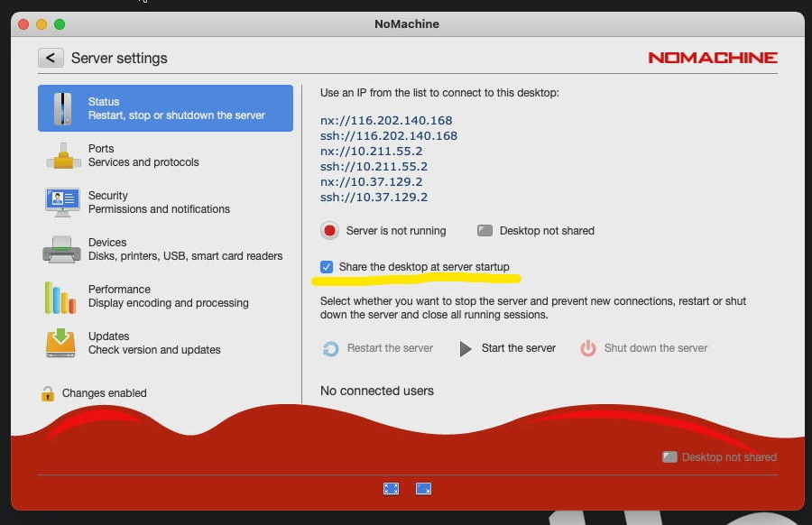
Task: Open the Devices printer icon
Action: point(62,249)
